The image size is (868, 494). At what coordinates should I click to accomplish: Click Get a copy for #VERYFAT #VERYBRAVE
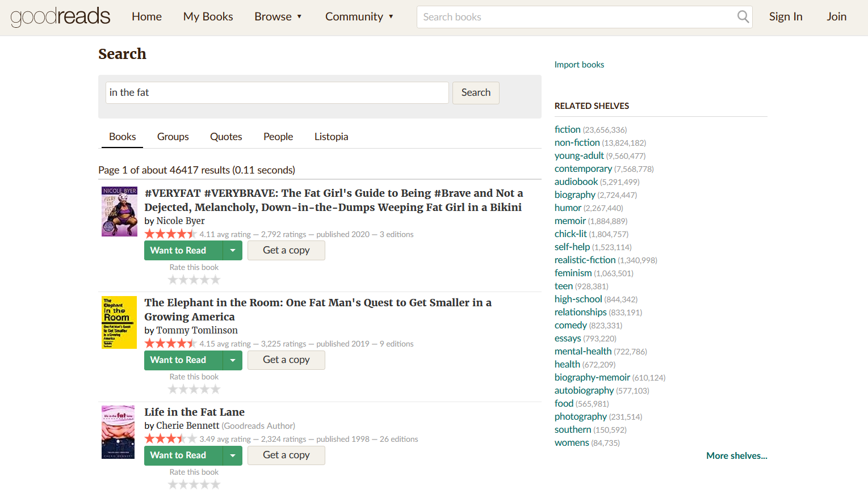click(286, 251)
